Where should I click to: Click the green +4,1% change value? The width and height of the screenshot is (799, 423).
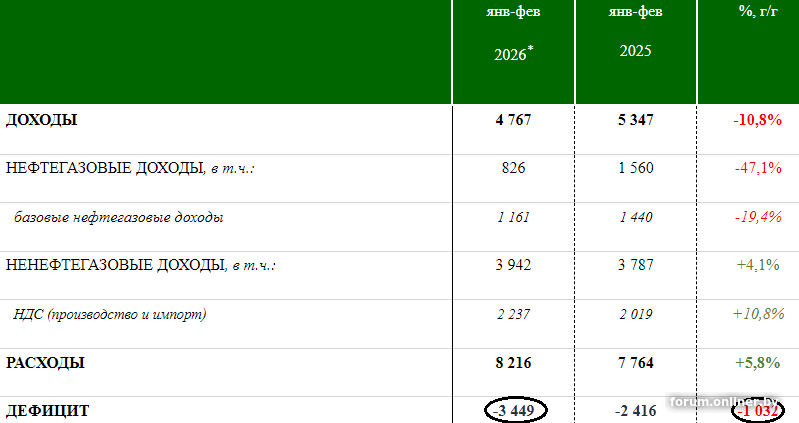pos(757,265)
